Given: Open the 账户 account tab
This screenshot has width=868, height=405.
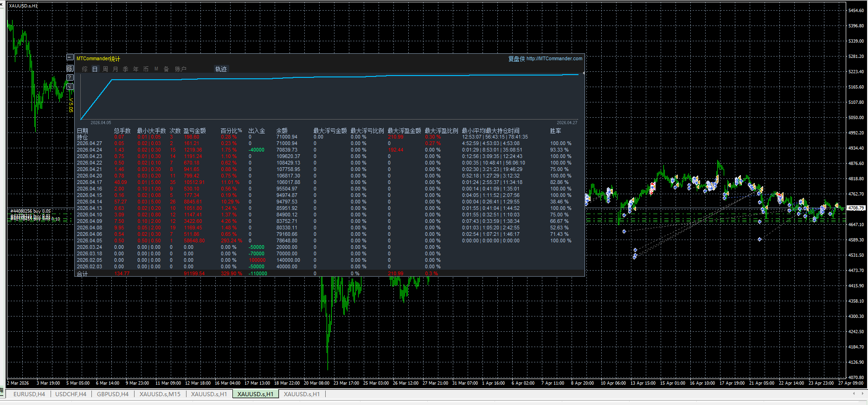Looking at the screenshot, I should [x=180, y=69].
